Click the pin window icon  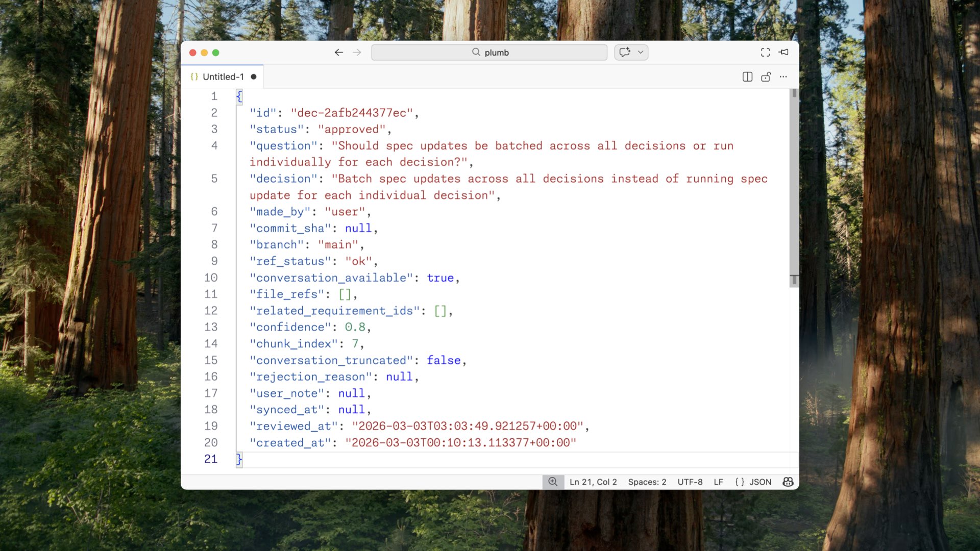pyautogui.click(x=784, y=53)
